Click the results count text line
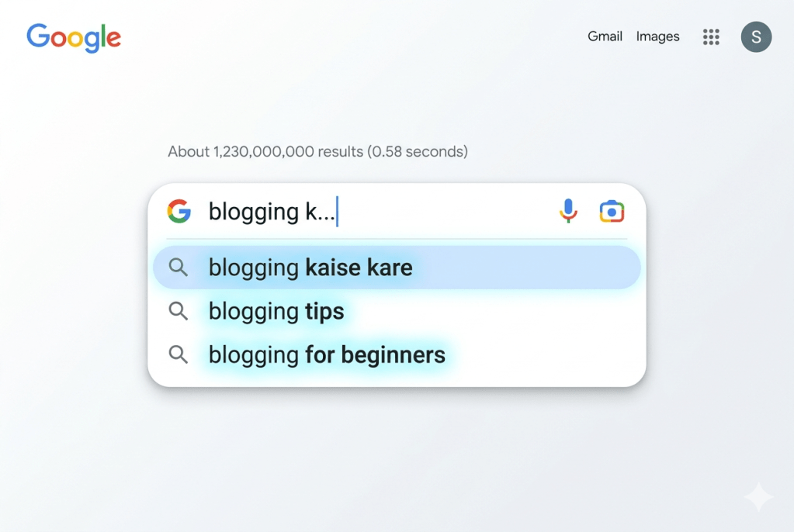The height and width of the screenshot is (532, 794). [x=317, y=151]
